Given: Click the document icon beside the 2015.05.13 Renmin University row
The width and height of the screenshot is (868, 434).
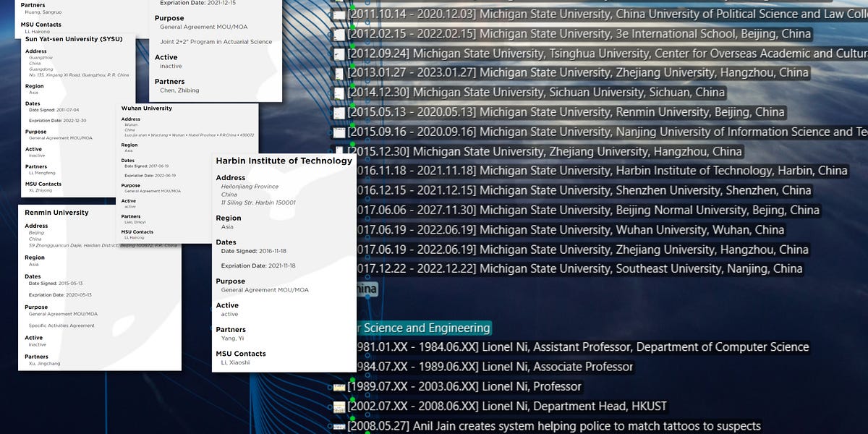Looking at the screenshot, I should pyautogui.click(x=339, y=112).
